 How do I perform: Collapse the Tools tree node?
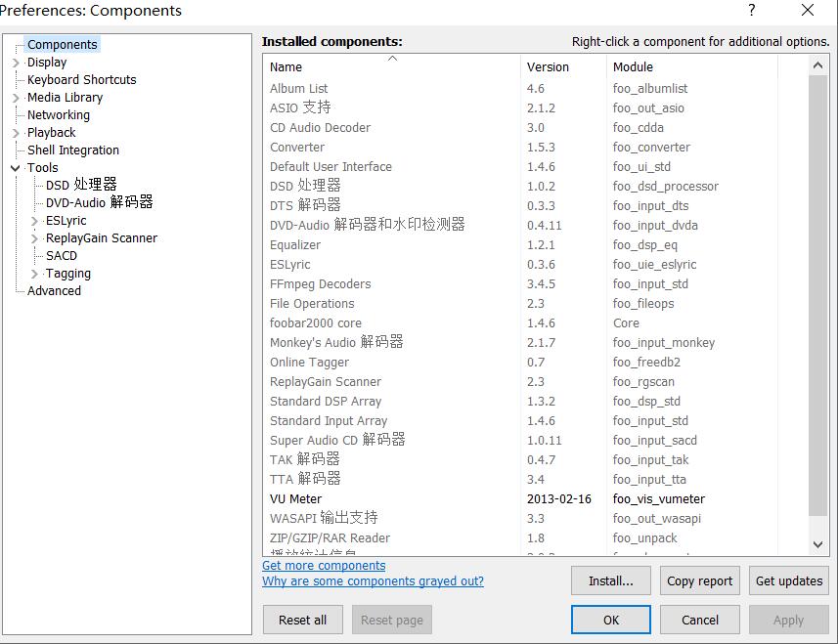16,168
